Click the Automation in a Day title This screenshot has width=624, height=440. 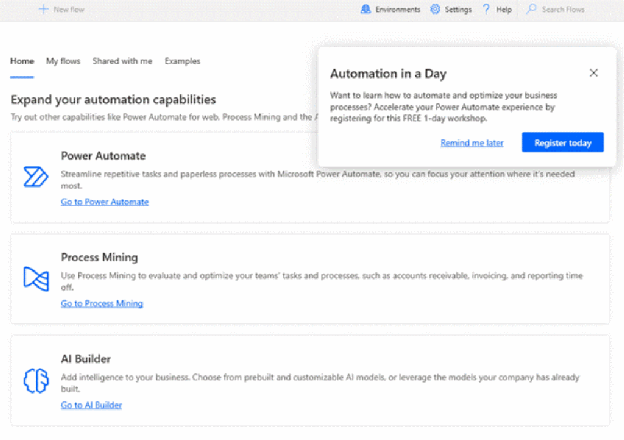tap(388, 74)
